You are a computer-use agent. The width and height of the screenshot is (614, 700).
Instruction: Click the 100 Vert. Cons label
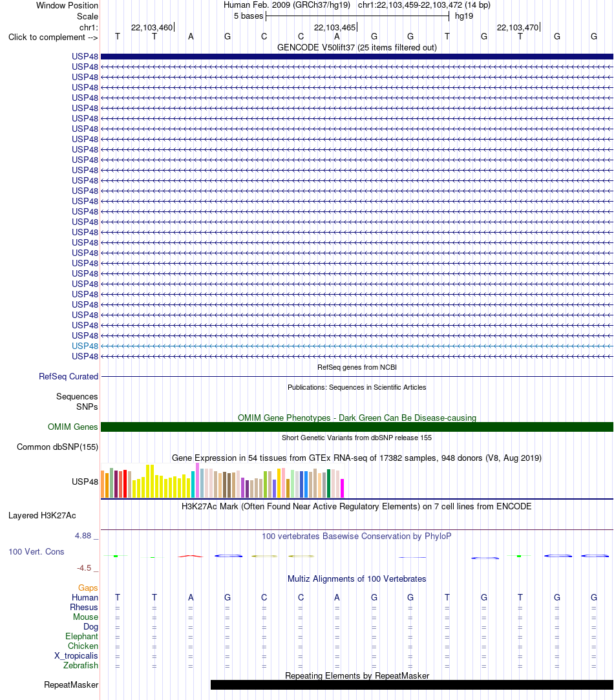tap(36, 552)
